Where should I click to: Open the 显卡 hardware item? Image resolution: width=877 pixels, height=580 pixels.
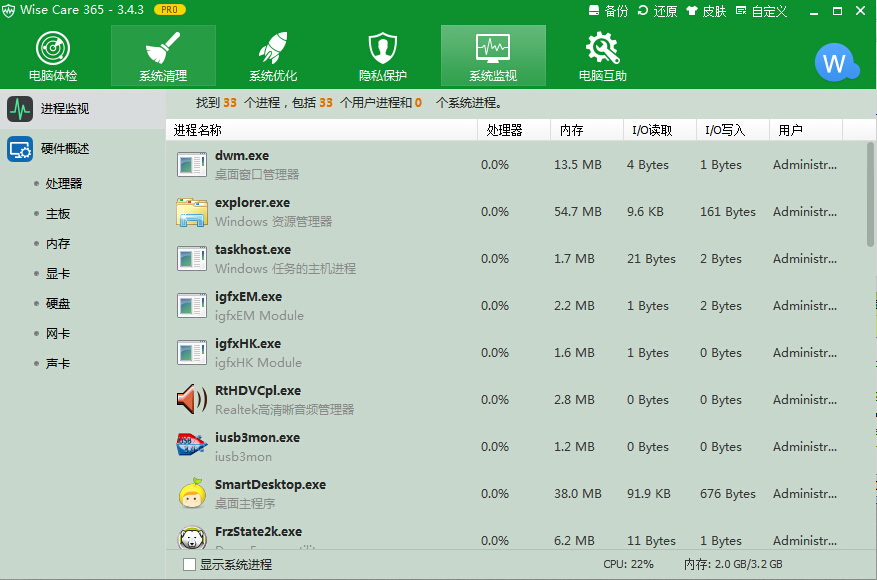click(58, 274)
